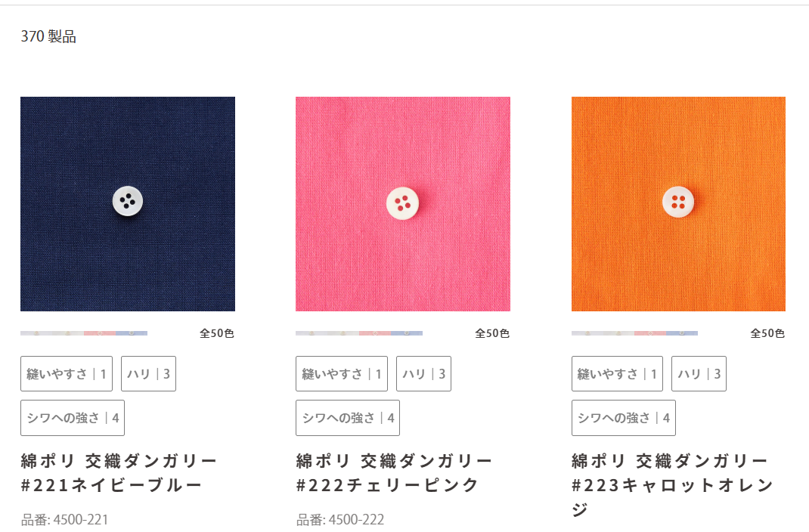Select the ハリ | 3 tag on the navy product
The height and width of the screenshot is (532, 809).
tap(149, 374)
